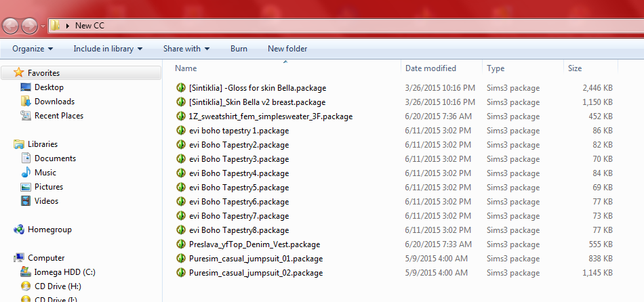The width and height of the screenshot is (644, 302).
Task: Select evi Boho Tapestry7.package
Action: click(x=239, y=216)
